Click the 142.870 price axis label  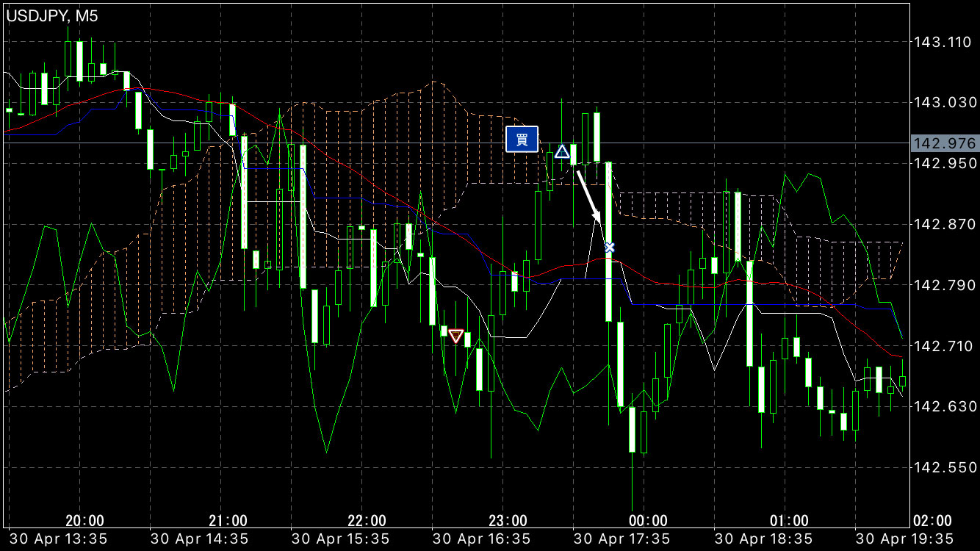[x=943, y=224]
